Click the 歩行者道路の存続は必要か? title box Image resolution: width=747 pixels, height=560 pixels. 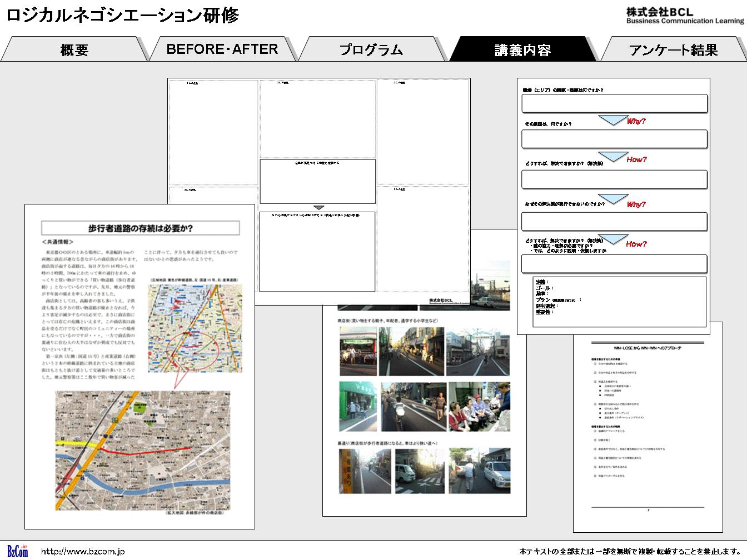coord(141,228)
